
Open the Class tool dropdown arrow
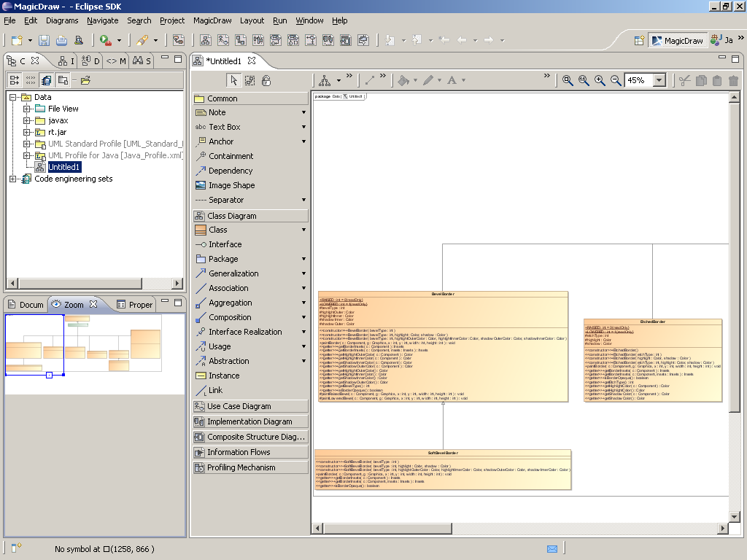coord(303,230)
